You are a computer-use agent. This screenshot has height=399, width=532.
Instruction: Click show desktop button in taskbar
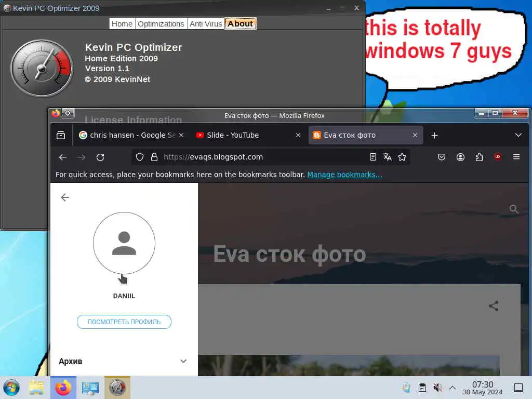coord(518,388)
